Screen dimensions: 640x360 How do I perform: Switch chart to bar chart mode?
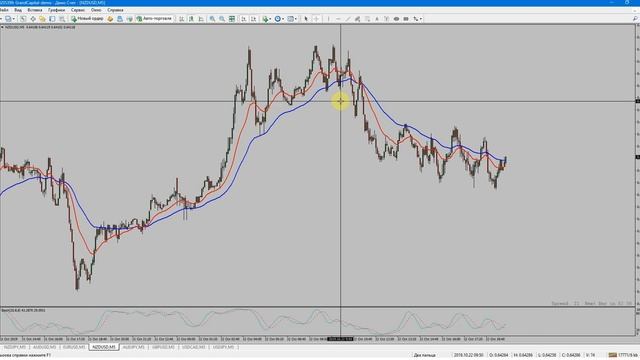click(182, 19)
